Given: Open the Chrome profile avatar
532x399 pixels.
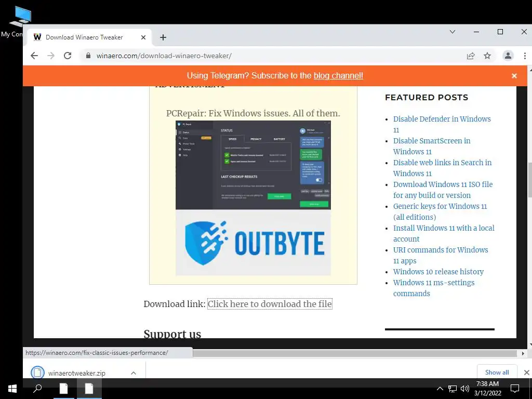Looking at the screenshot, I should [x=508, y=56].
